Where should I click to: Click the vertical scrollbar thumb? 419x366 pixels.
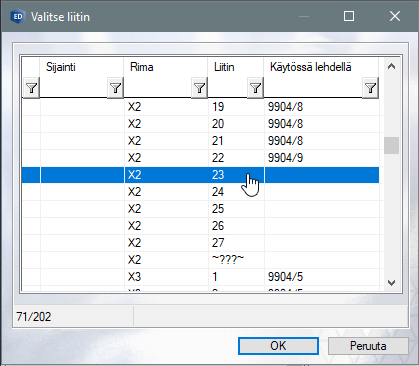391,145
